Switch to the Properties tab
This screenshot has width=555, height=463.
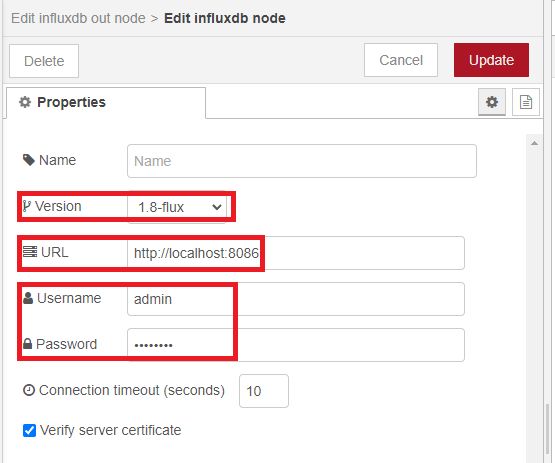pyautogui.click(x=106, y=102)
